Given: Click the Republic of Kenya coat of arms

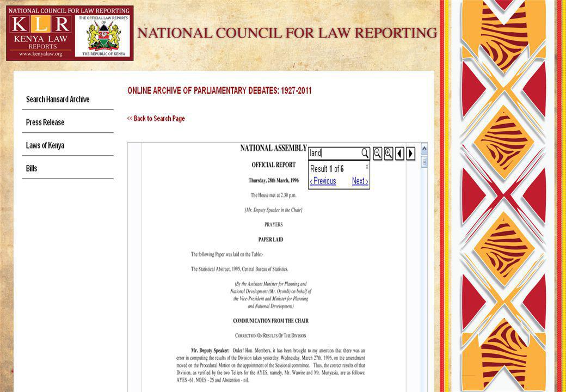Looking at the screenshot, I should click(103, 35).
